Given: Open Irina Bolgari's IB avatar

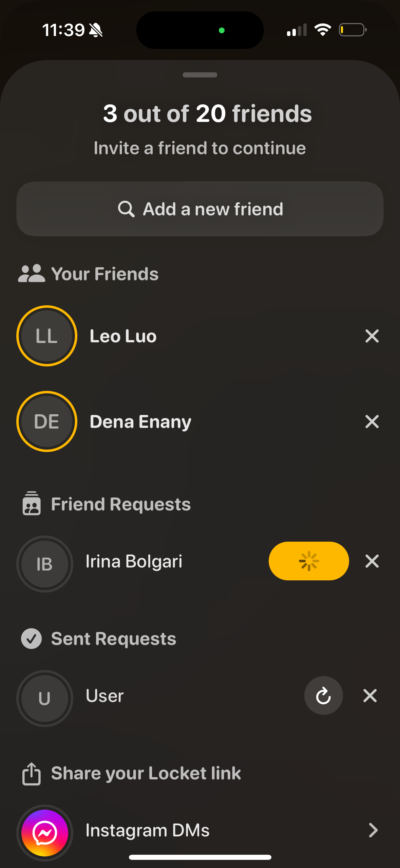Looking at the screenshot, I should coord(45,564).
